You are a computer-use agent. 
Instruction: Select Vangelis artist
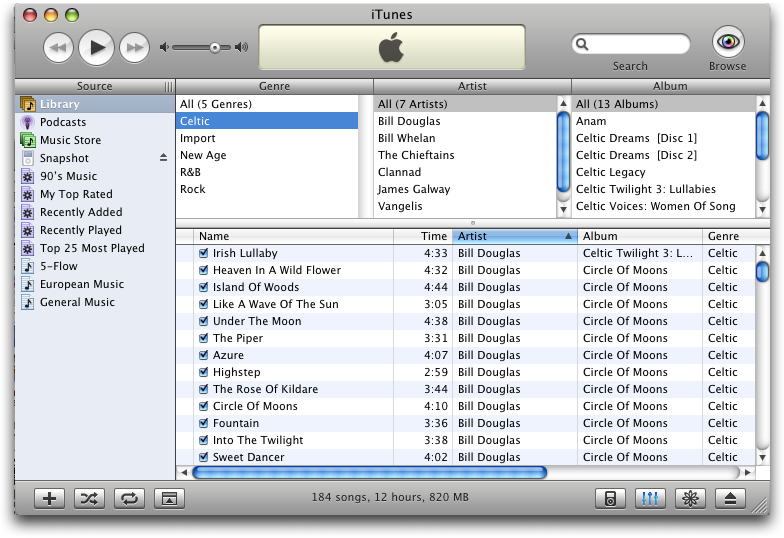465,206
